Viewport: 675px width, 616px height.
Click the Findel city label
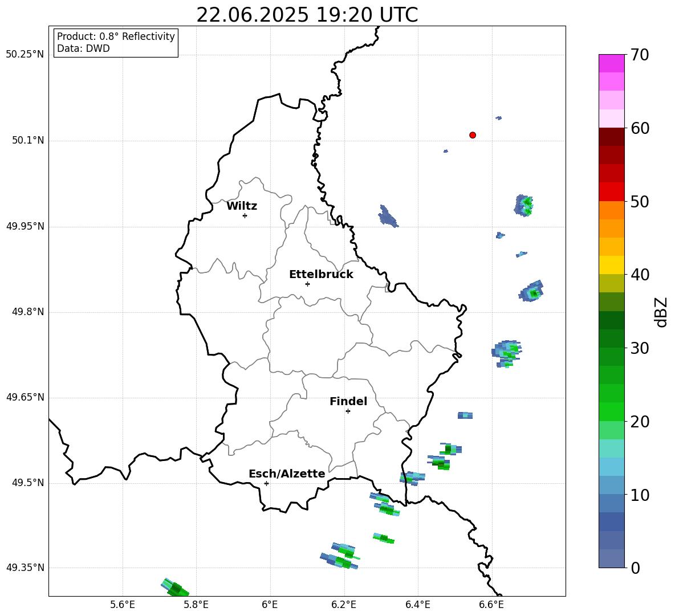pos(348,401)
